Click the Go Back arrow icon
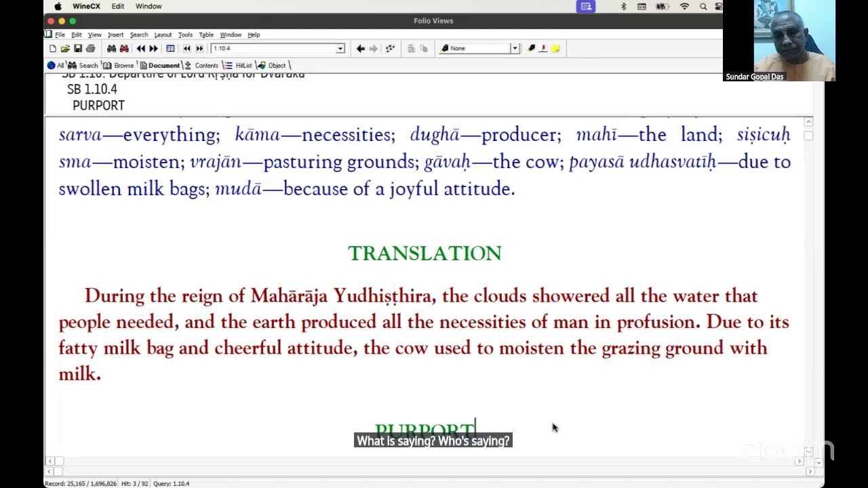868x488 pixels. coord(360,49)
